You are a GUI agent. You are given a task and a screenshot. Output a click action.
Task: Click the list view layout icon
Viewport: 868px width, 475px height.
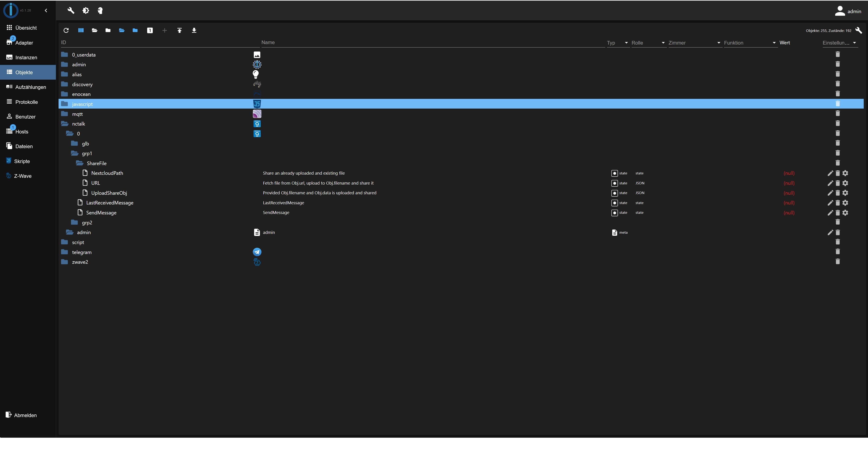point(81,30)
